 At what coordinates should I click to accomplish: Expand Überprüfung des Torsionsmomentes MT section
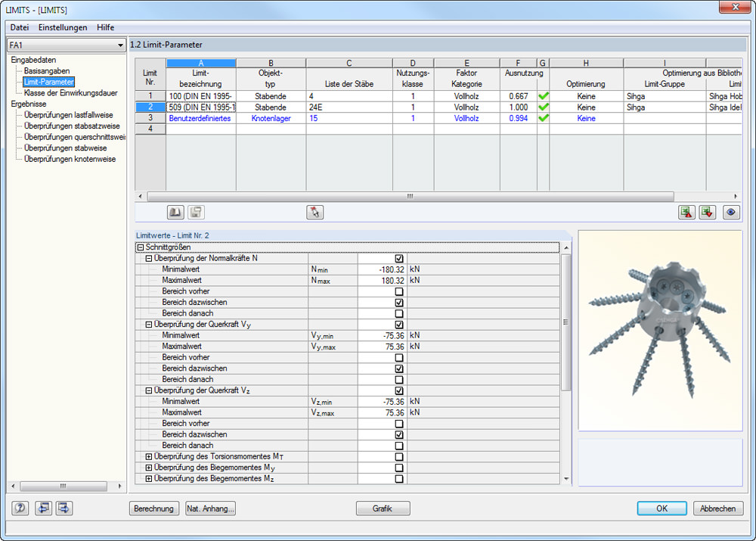(x=149, y=456)
